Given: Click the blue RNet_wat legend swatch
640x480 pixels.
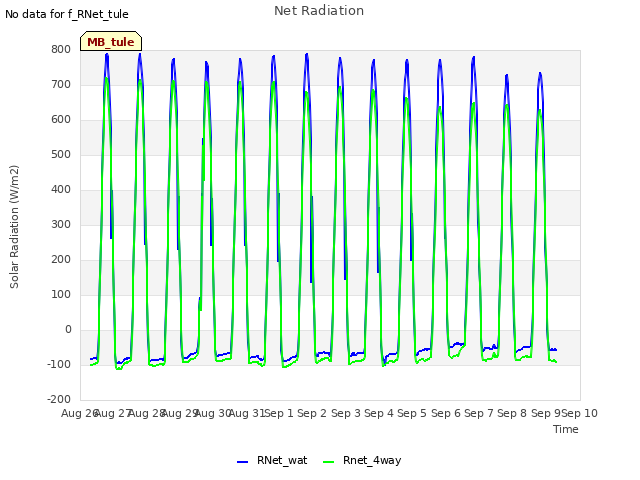Looking at the screenshot, I should 242,462.
